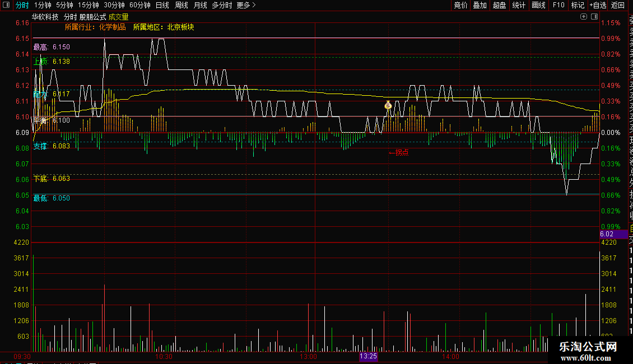The image size is (633, 364).
Task: Click the 成交量 volume label
Action: click(x=118, y=17)
